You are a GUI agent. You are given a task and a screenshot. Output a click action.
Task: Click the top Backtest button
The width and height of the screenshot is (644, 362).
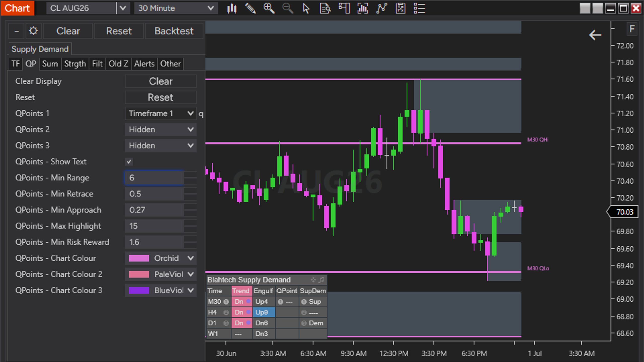coord(174,31)
